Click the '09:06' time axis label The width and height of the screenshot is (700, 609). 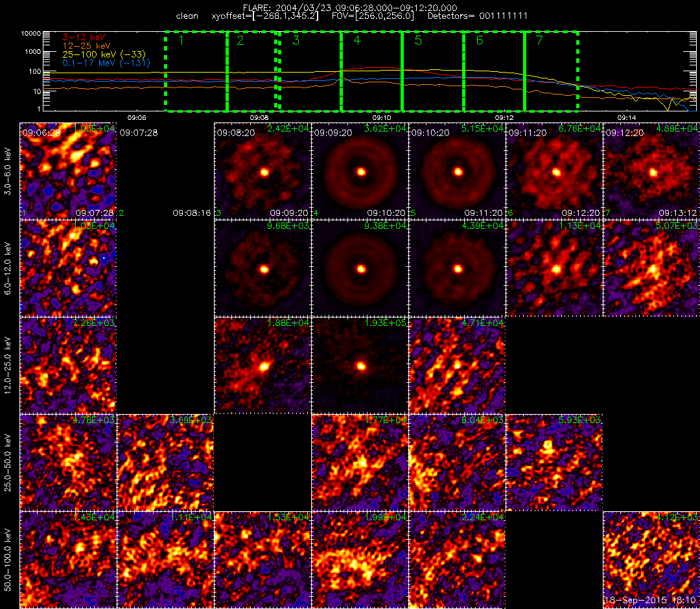pos(137,117)
